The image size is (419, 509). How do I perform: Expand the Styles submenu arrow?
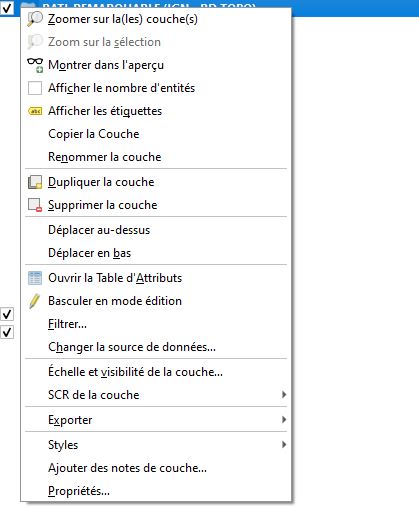284,444
